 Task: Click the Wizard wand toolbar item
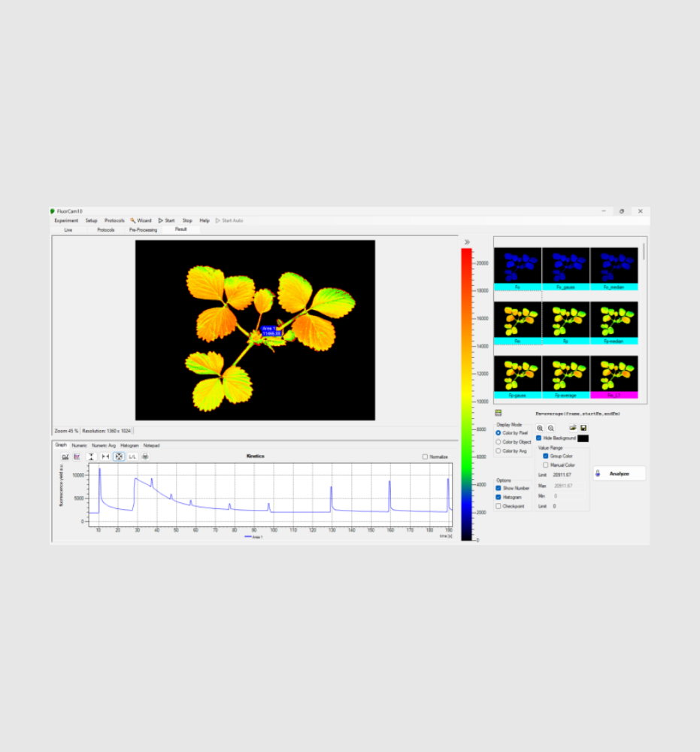tap(141, 220)
